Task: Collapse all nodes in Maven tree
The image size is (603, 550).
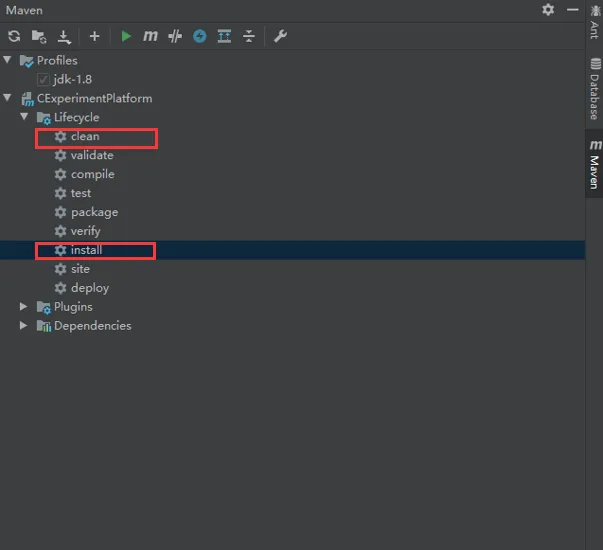Action: [249, 36]
